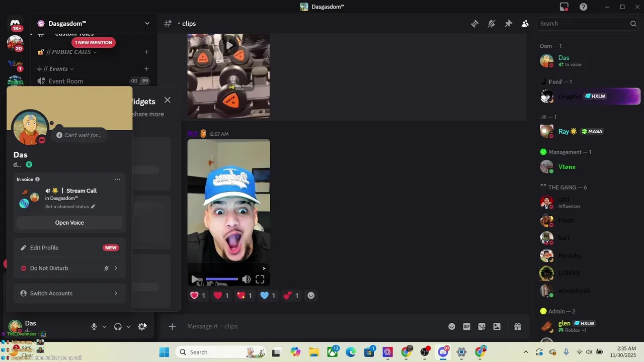Screen dimensions: 644x362
Task: Open the sticker picker
Action: [x=482, y=326]
